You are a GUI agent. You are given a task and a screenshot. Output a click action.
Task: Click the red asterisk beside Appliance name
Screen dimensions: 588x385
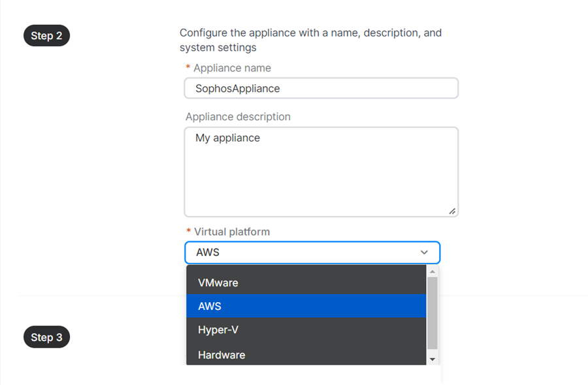(x=188, y=68)
